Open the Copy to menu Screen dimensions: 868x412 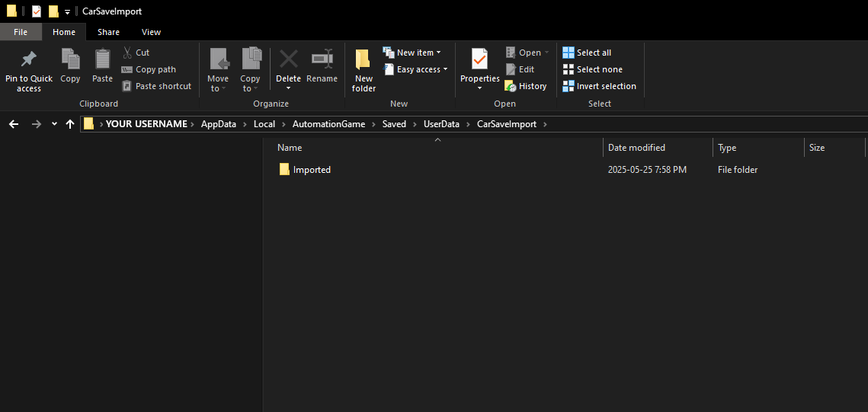tap(250, 70)
